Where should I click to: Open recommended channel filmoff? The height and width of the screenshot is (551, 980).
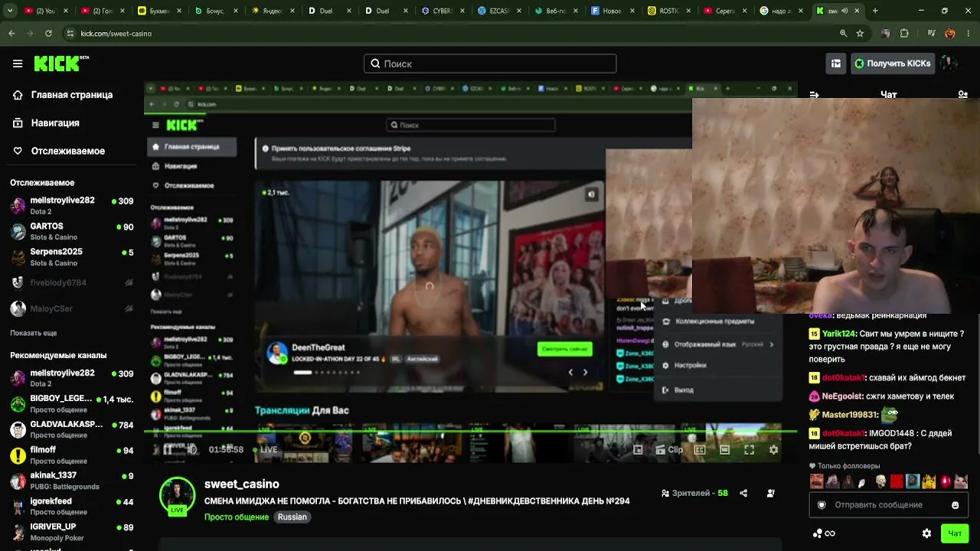click(x=72, y=455)
